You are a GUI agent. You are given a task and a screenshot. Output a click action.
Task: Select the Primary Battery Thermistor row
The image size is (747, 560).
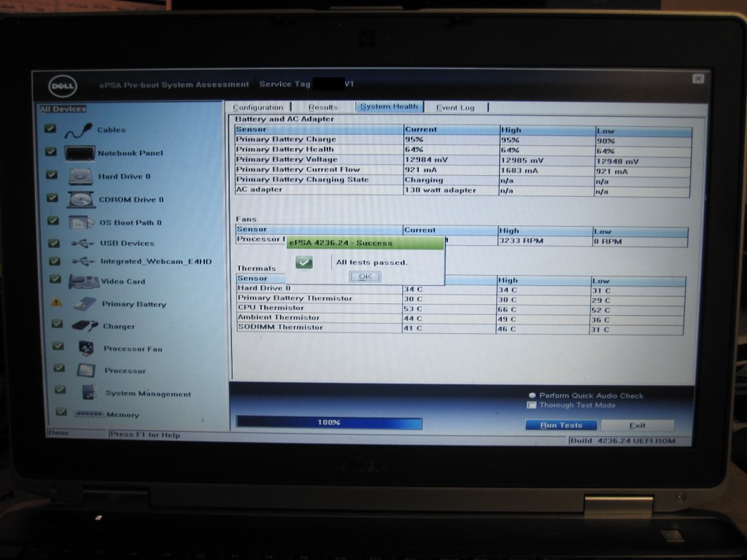tap(461, 298)
